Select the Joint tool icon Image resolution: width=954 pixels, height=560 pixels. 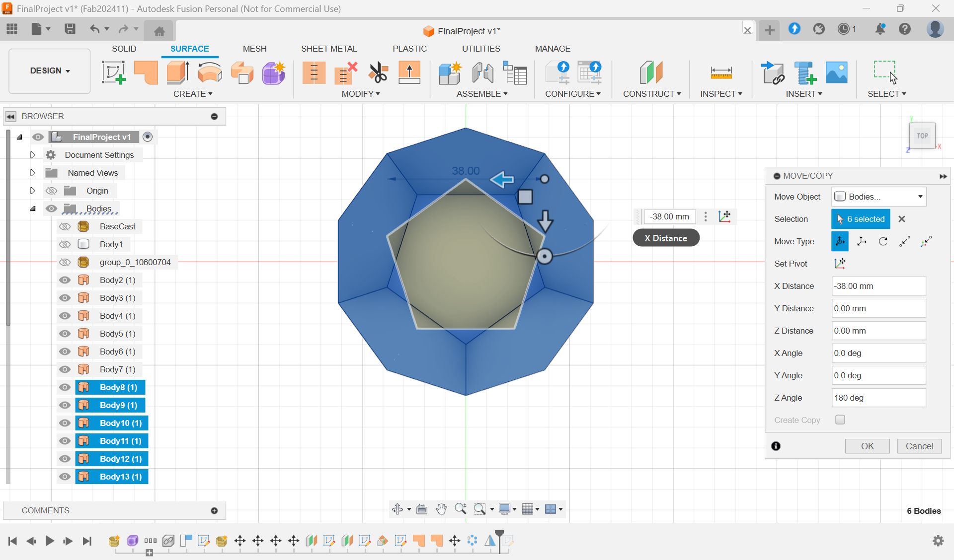pos(482,72)
